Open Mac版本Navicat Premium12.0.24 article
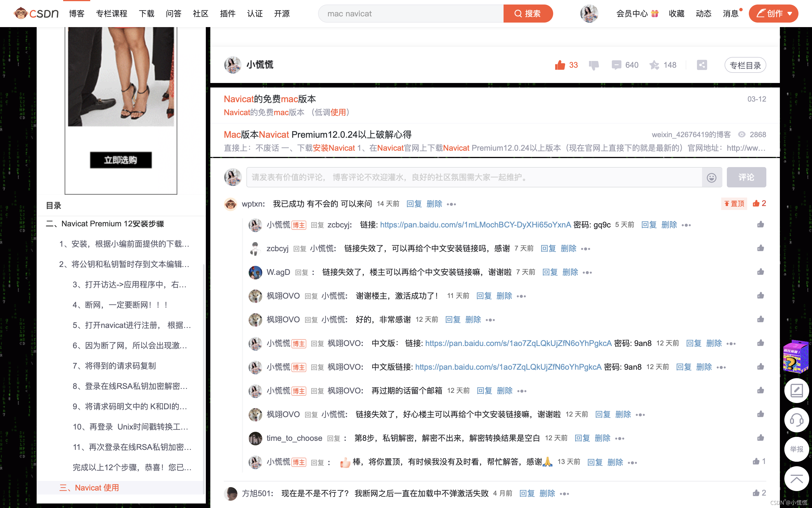Screen dimensions: 812x508 coord(317,134)
